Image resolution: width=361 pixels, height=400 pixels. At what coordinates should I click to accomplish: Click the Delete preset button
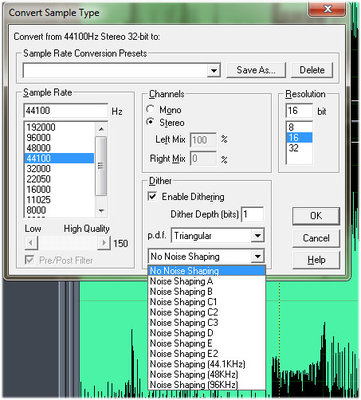click(x=312, y=70)
